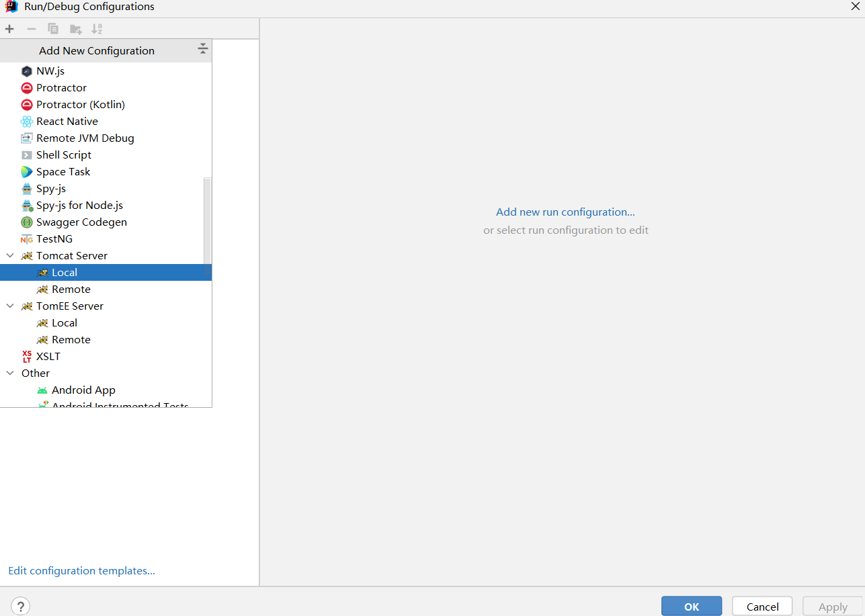Click the collapse icon beside Add New Configuration
Viewport: 865px width, 616px height.
tap(202, 50)
